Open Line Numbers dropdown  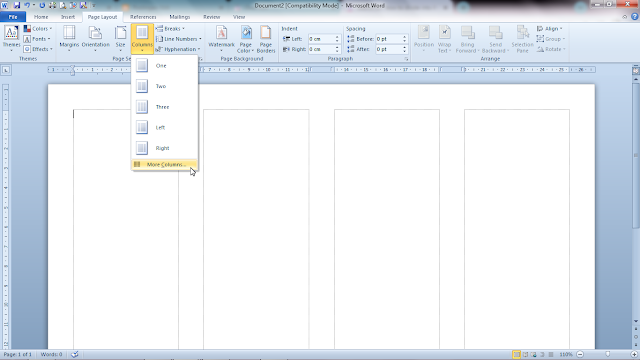coord(179,39)
